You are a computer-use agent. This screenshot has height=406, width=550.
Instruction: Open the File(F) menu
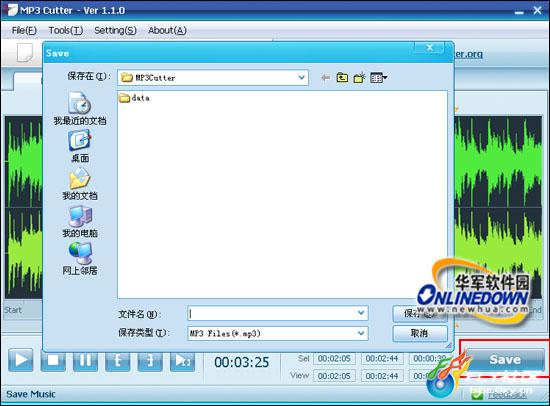point(24,31)
